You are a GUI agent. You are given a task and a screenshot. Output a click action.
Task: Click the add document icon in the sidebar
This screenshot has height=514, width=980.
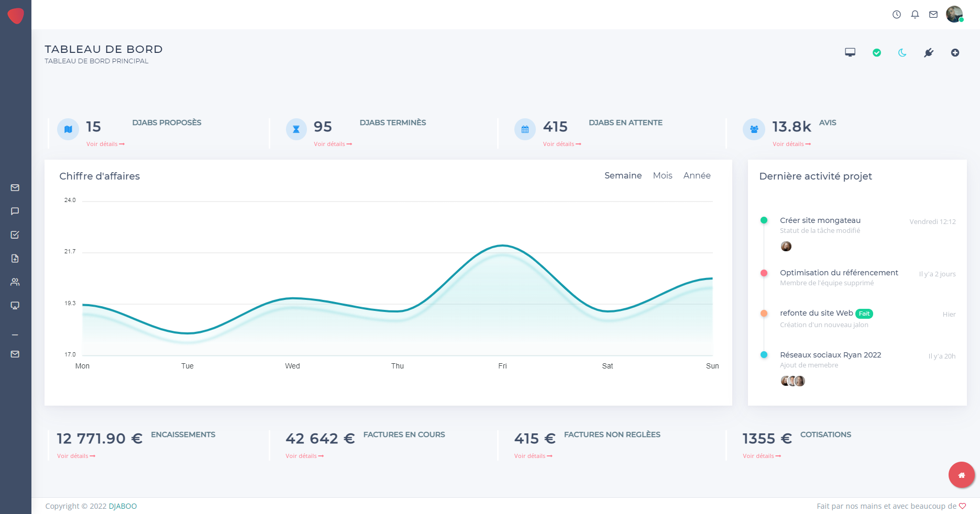click(x=15, y=259)
